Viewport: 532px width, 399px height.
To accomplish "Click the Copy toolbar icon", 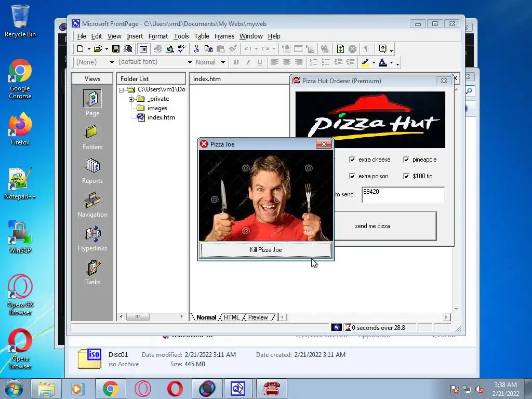I will (x=208, y=49).
